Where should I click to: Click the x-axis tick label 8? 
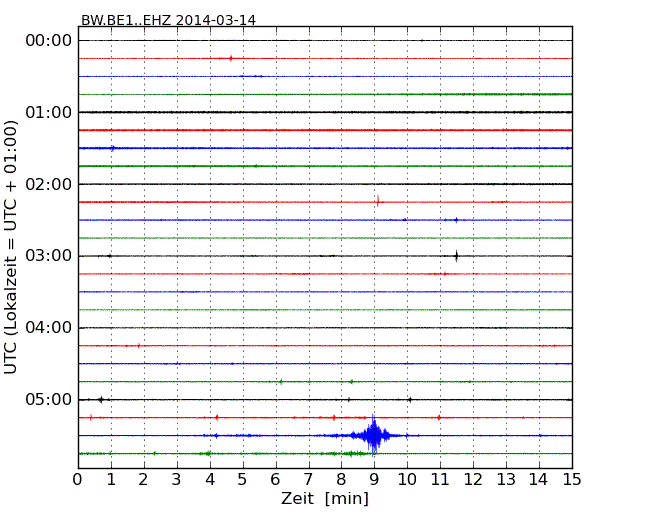click(x=341, y=480)
